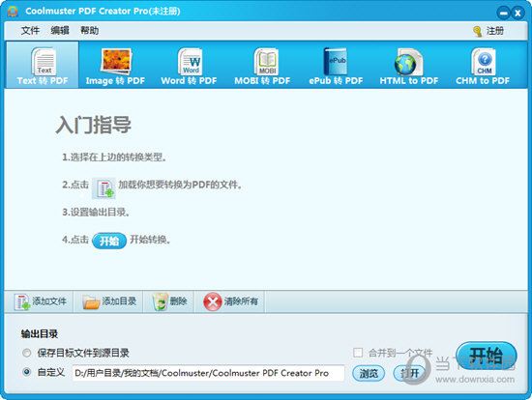Pick the ePub 转 PDF converter
Viewport: 532px width, 400px height.
click(x=336, y=65)
